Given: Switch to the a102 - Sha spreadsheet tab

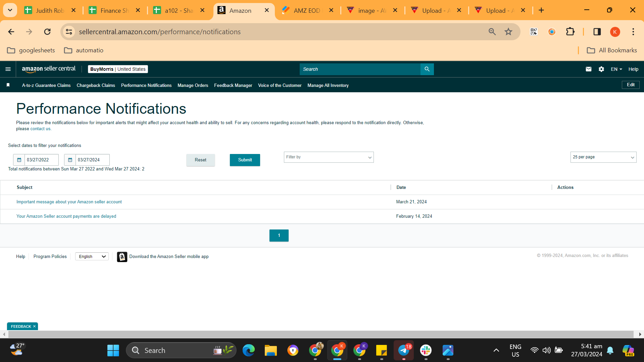Looking at the screenshot, I should pos(179,10).
